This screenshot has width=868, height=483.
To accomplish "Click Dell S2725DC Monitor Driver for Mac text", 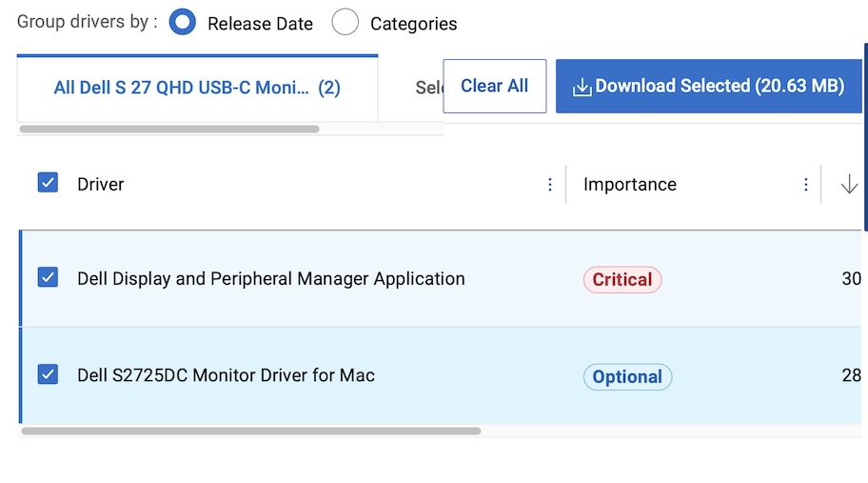I will coord(226,375).
